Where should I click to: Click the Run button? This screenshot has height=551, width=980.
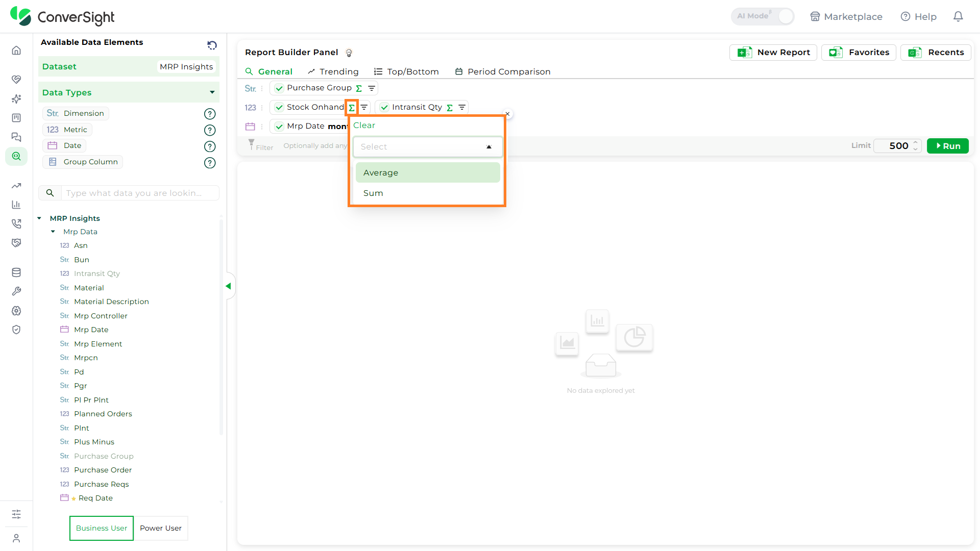pos(948,146)
